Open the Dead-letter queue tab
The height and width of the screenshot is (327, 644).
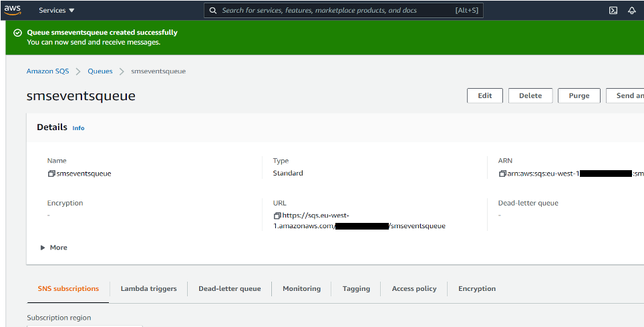pyautogui.click(x=230, y=288)
